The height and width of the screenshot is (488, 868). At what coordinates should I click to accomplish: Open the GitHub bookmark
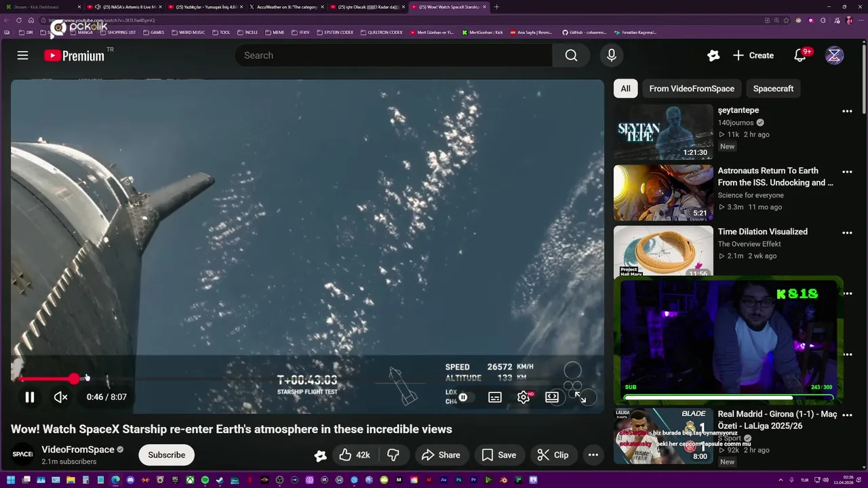[585, 33]
